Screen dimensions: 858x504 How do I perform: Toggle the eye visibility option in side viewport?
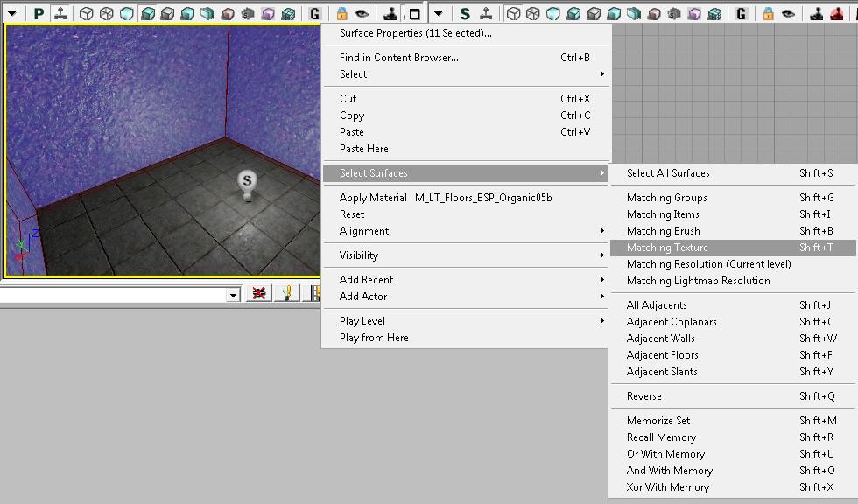pos(788,14)
